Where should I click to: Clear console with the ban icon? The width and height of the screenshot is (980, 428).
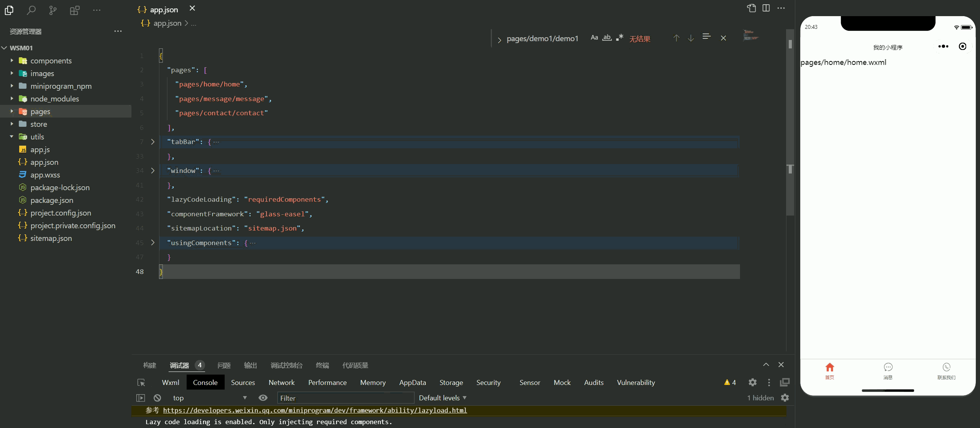157,398
